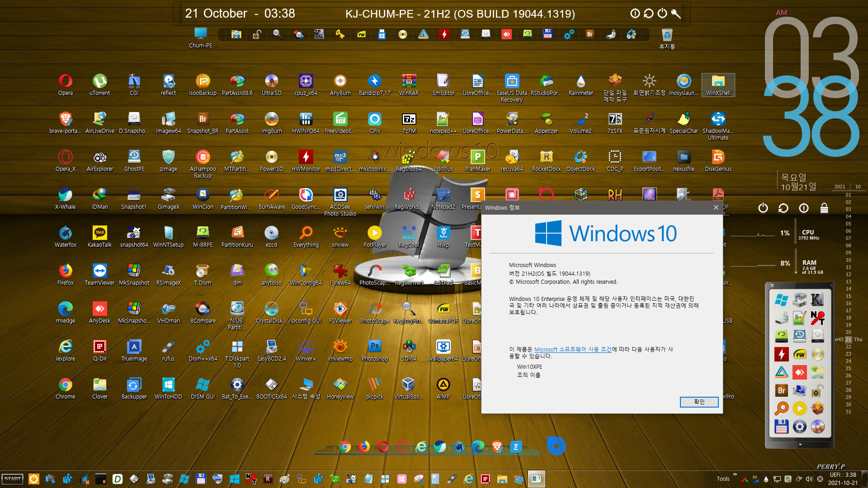Close the side launcher panel
Viewport: 868px width, 488px height.
pyautogui.click(x=772, y=286)
